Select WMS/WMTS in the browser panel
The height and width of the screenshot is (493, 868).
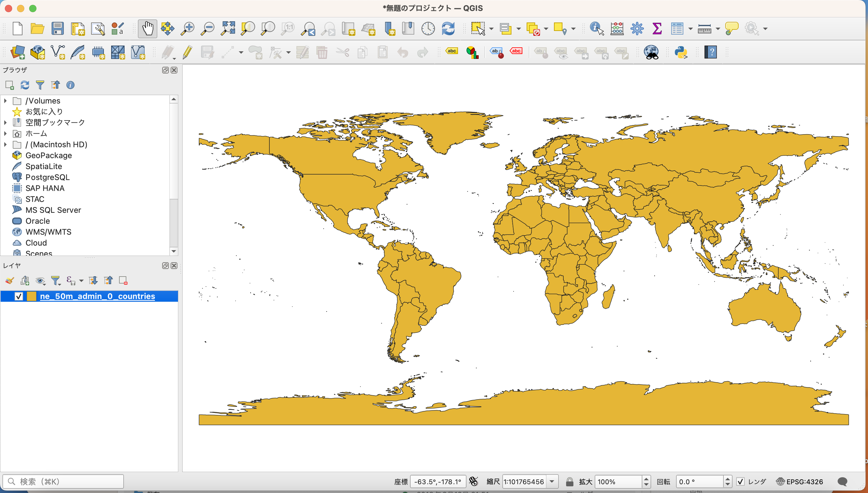[48, 232]
